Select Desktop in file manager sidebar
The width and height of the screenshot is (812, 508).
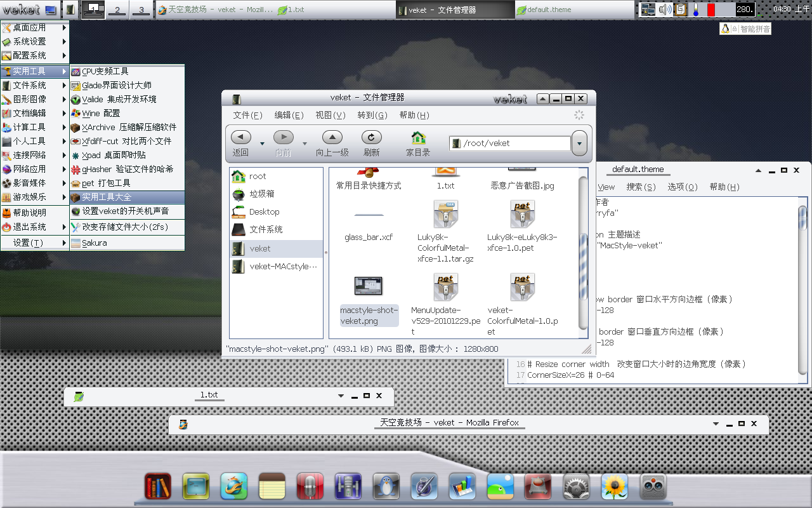276,211
